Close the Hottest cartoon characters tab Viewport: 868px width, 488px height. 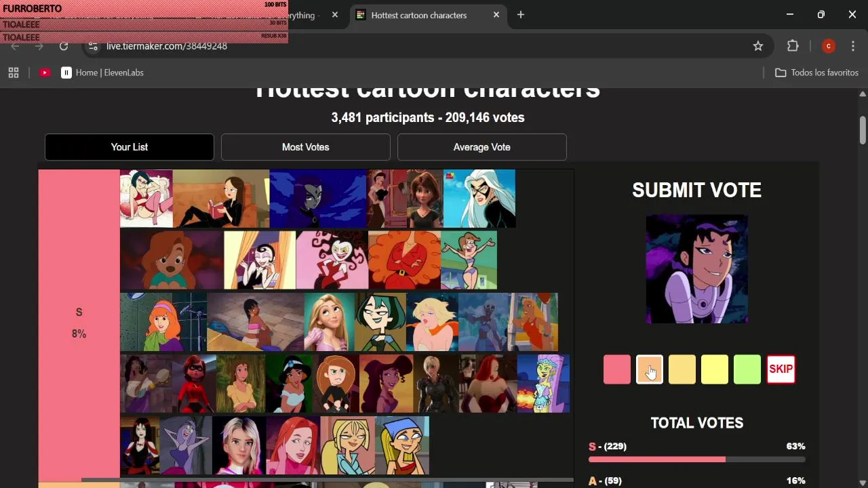click(496, 15)
